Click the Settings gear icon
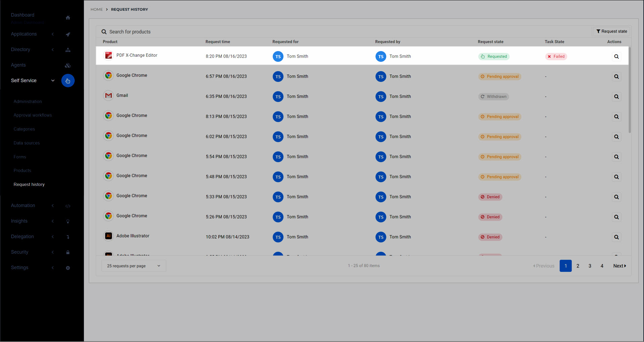The height and width of the screenshot is (342, 644). point(68,268)
